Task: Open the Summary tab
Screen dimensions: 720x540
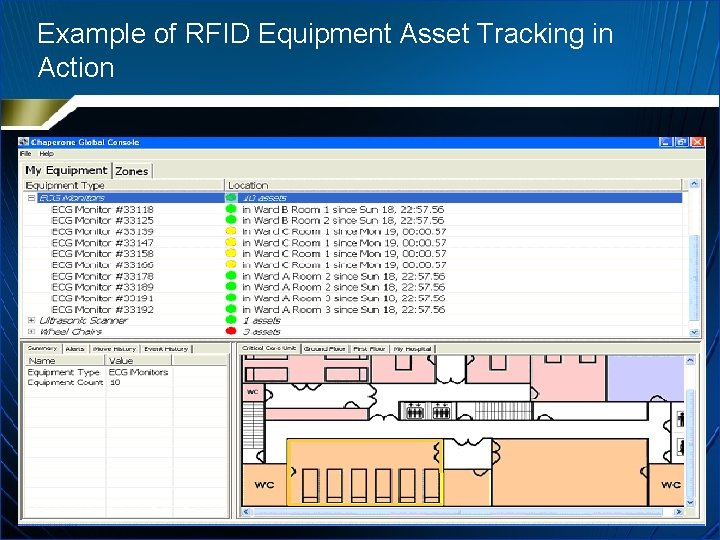Action: pos(42,349)
